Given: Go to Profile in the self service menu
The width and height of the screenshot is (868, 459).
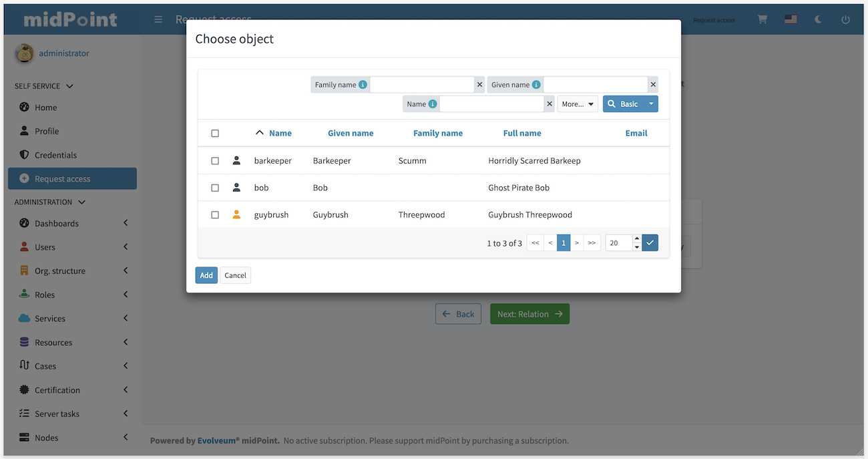Looking at the screenshot, I should 46,130.
